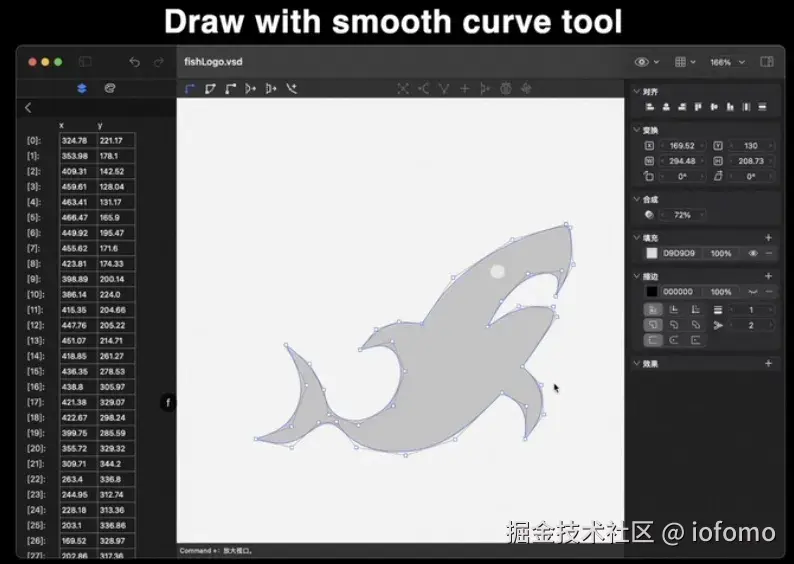The image size is (794, 564).
Task: Open the eye view options dropdown
Action: pos(647,62)
